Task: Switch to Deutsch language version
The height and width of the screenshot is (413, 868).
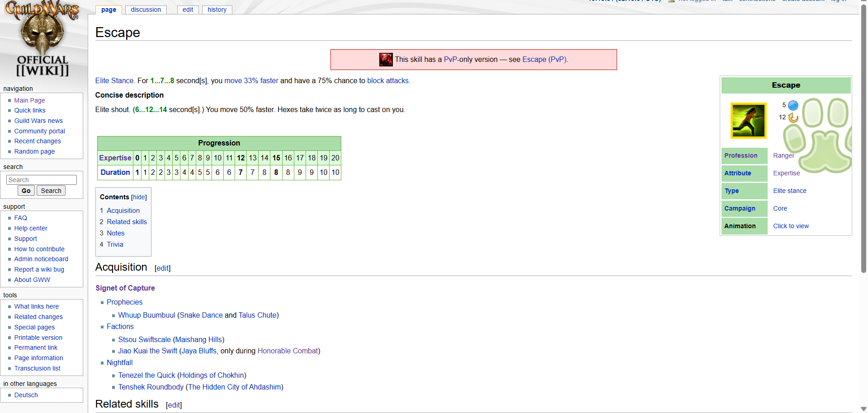Action: (x=26, y=395)
